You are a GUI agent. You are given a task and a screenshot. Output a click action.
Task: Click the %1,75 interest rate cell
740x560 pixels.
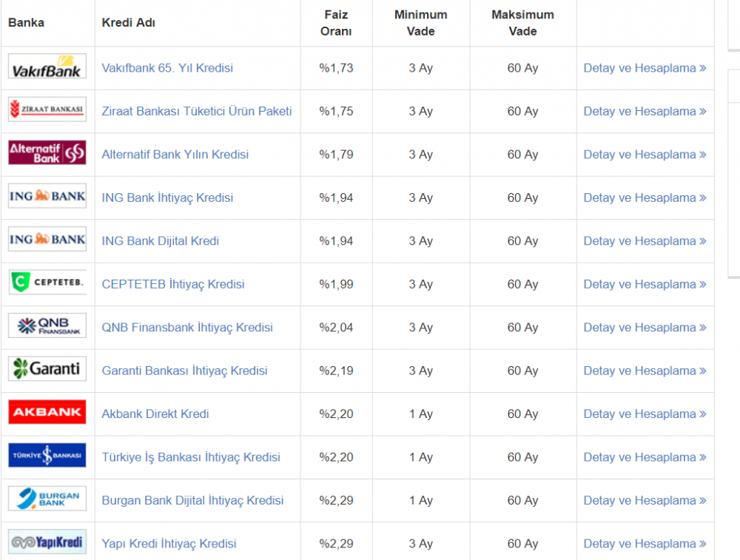coord(336,112)
